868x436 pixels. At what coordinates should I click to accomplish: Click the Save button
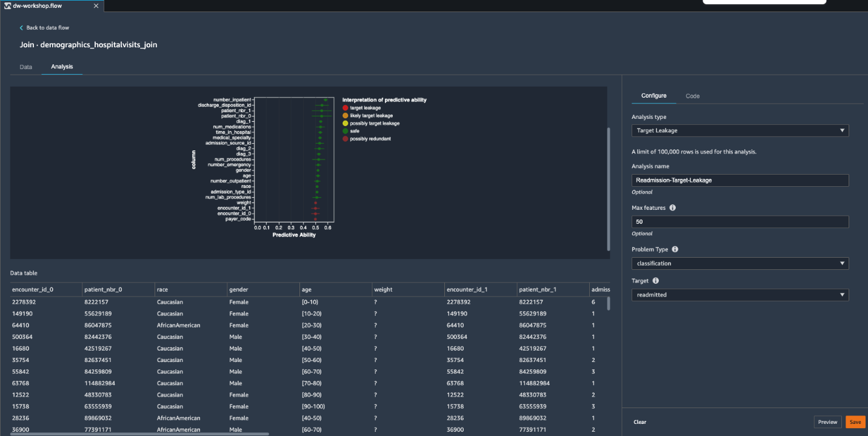tap(855, 422)
